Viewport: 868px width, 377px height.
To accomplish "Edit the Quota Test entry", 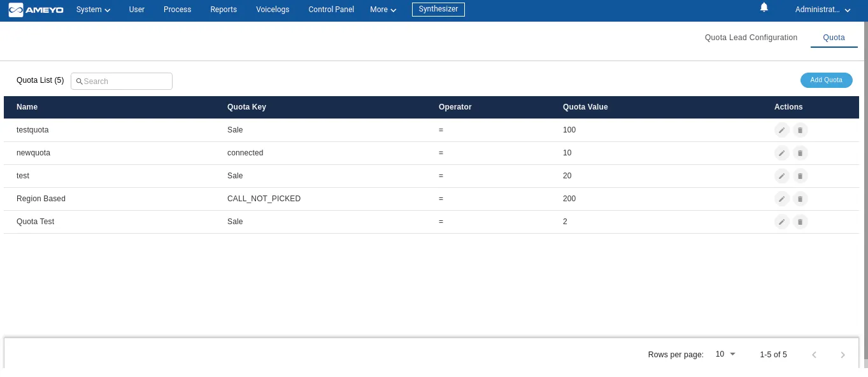I will tap(781, 222).
